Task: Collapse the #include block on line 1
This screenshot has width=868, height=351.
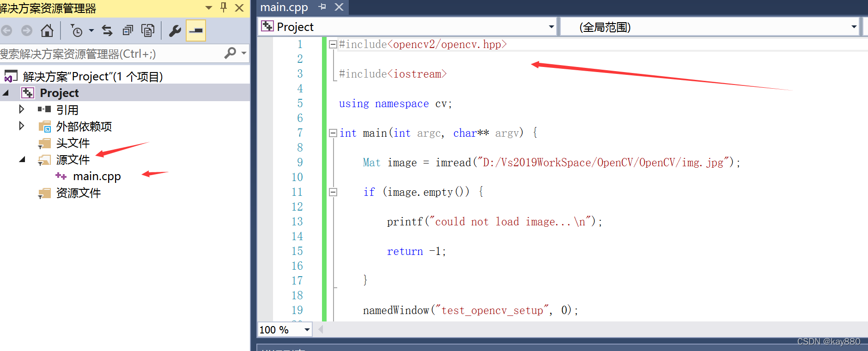Action: pos(333,44)
